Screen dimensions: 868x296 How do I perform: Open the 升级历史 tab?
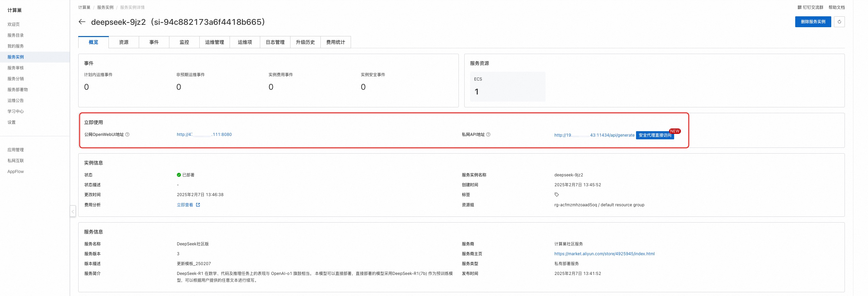[x=305, y=42]
